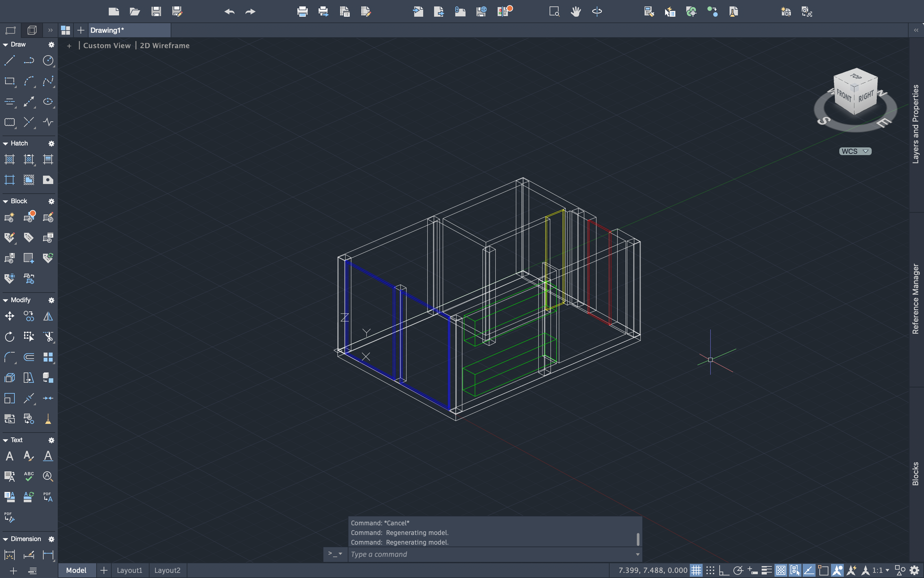Toggle snap mode dots in status bar

coord(710,570)
